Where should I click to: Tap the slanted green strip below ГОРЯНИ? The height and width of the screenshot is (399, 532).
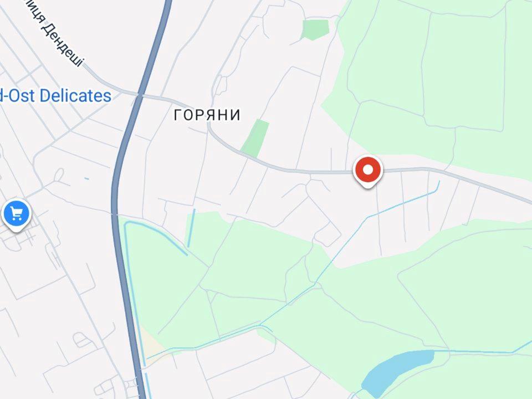point(255,139)
